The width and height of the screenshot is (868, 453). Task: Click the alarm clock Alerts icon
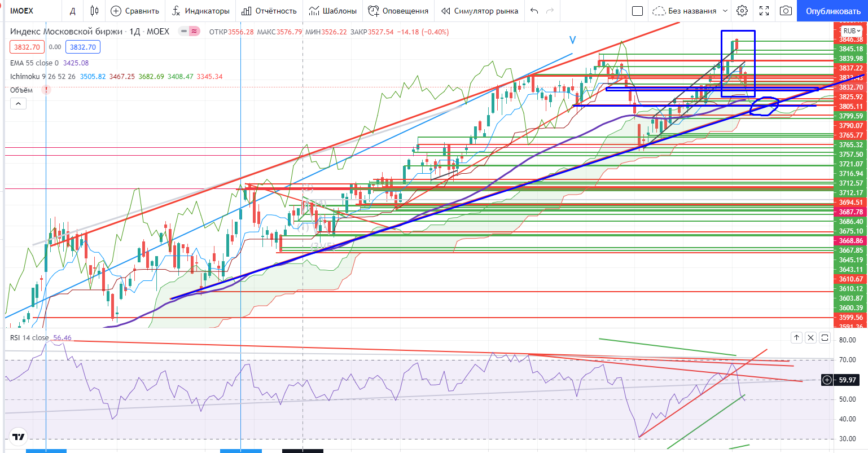pyautogui.click(x=374, y=11)
